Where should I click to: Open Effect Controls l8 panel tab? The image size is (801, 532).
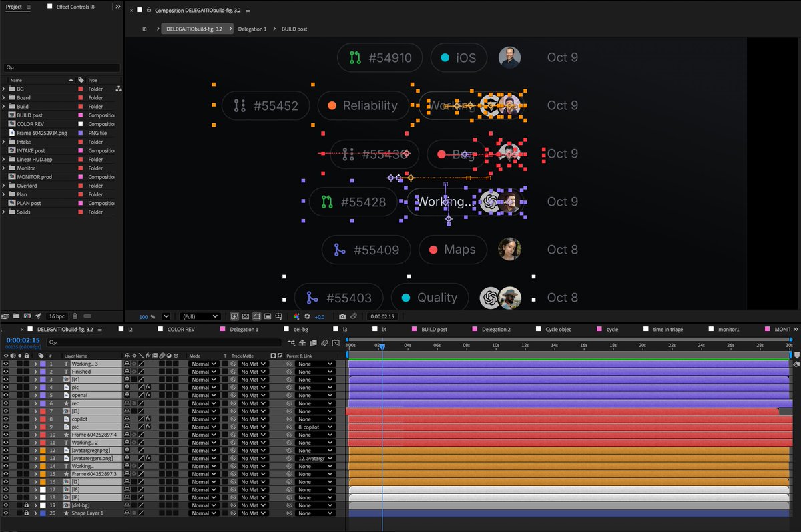75,7
